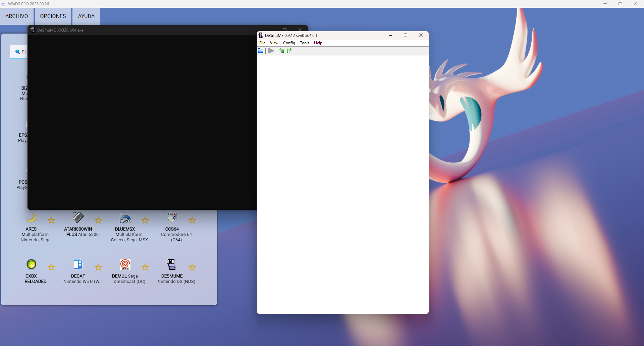Open the ARCHIVO menu in WinDS PRO
This screenshot has width=644, height=346.
(x=17, y=16)
